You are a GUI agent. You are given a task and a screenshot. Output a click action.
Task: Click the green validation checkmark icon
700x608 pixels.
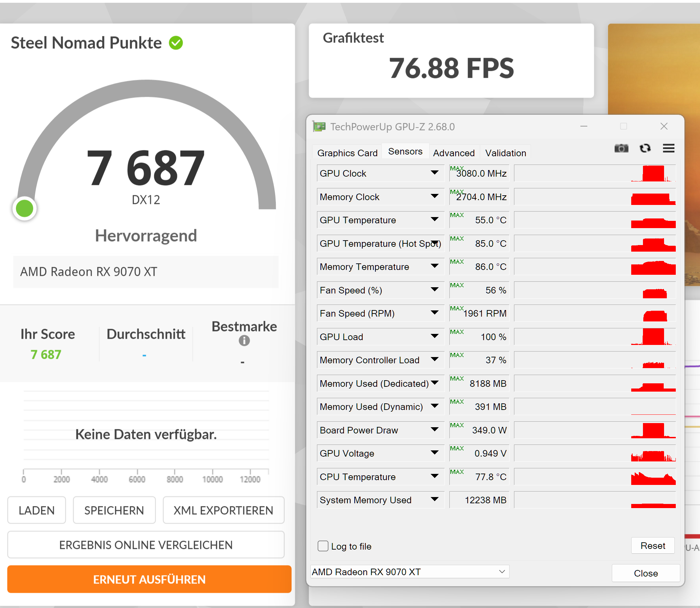pyautogui.click(x=176, y=43)
